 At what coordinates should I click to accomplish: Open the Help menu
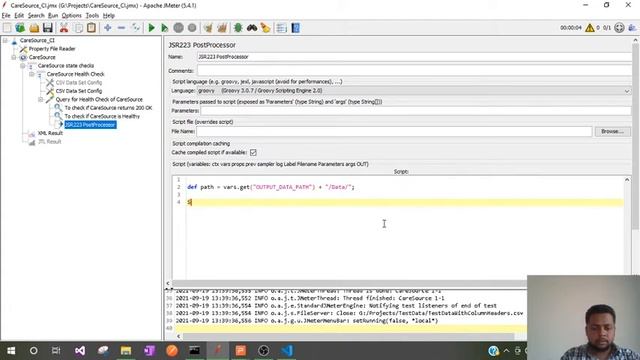point(109,16)
